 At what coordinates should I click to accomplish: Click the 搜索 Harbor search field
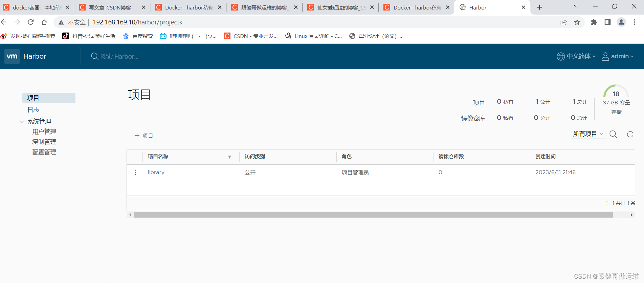click(x=120, y=56)
